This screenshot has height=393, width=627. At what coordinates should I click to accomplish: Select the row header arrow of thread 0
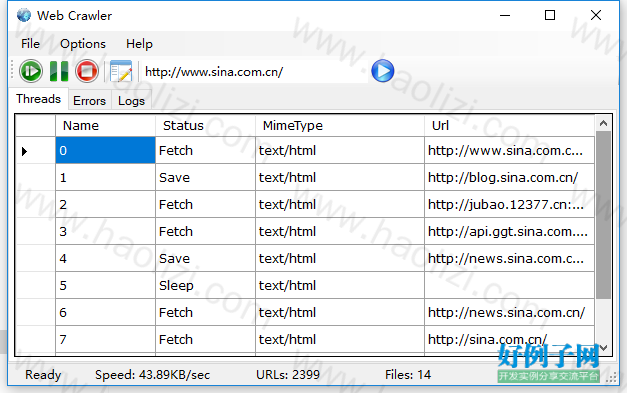tap(35, 151)
